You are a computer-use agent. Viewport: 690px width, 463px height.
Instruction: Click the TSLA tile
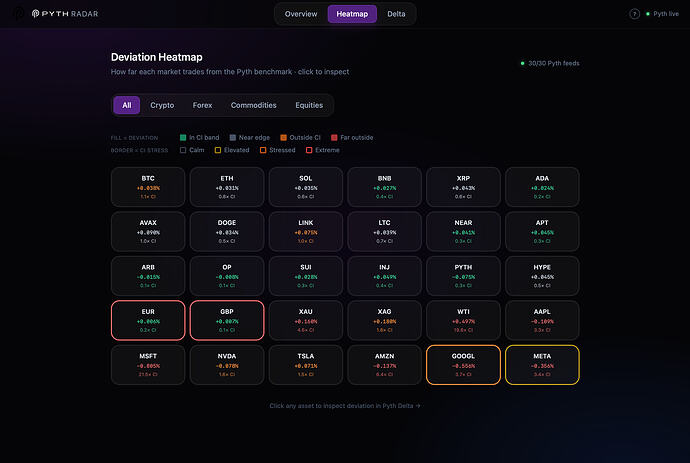point(305,365)
